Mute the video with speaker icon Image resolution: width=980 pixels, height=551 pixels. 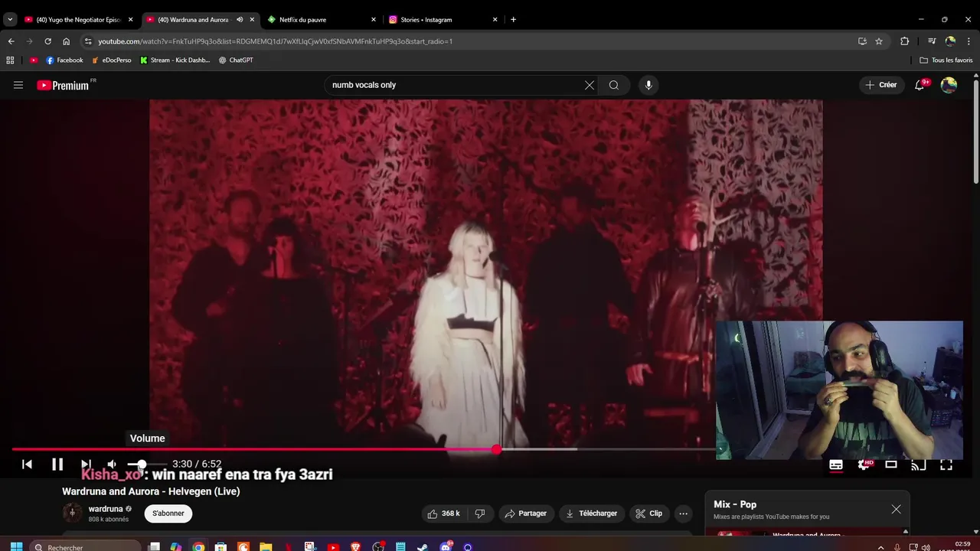click(x=112, y=464)
